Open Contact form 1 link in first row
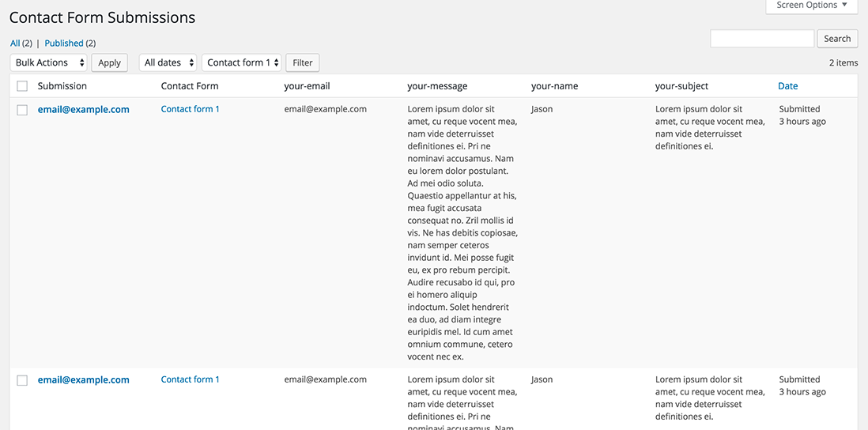Viewport: 868px width, 430px height. 190,109
